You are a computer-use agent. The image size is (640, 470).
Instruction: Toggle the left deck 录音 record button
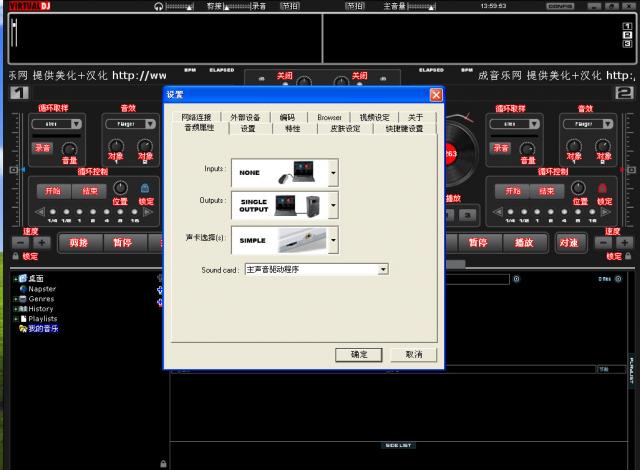(x=42, y=147)
